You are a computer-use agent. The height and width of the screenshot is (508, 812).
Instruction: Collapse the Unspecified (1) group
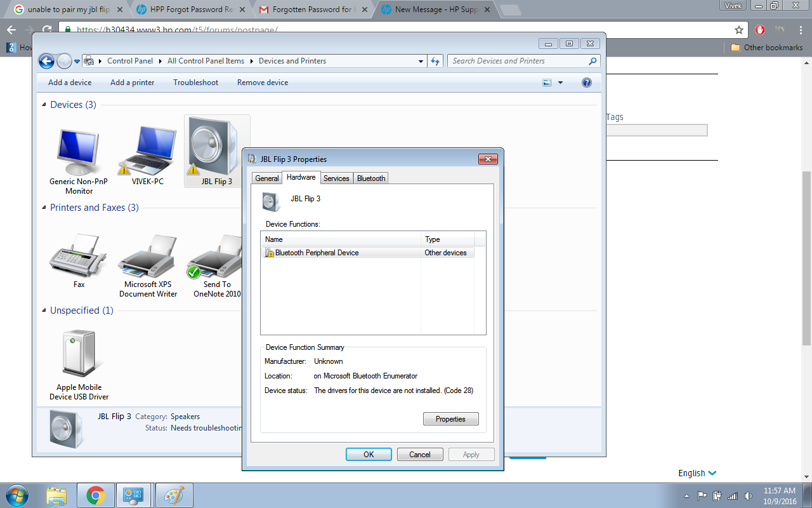pyautogui.click(x=44, y=311)
